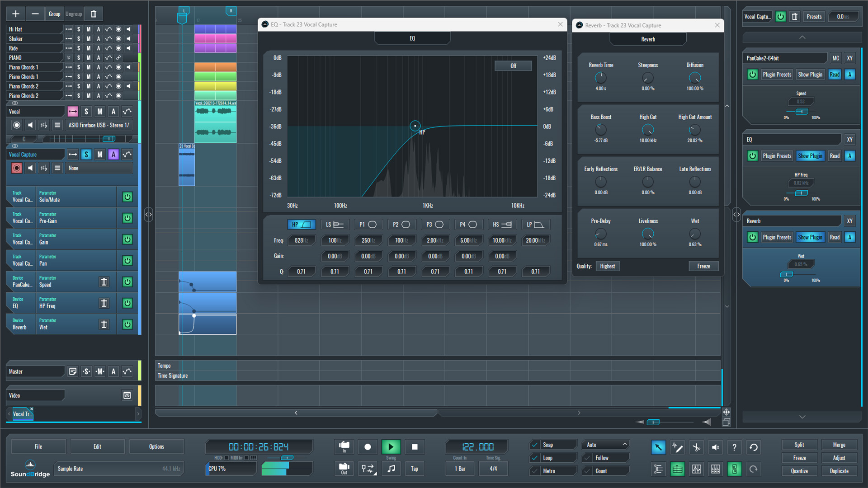Delete the Reverb Wet automation lane
Screen dimensions: 868x488
104,324
